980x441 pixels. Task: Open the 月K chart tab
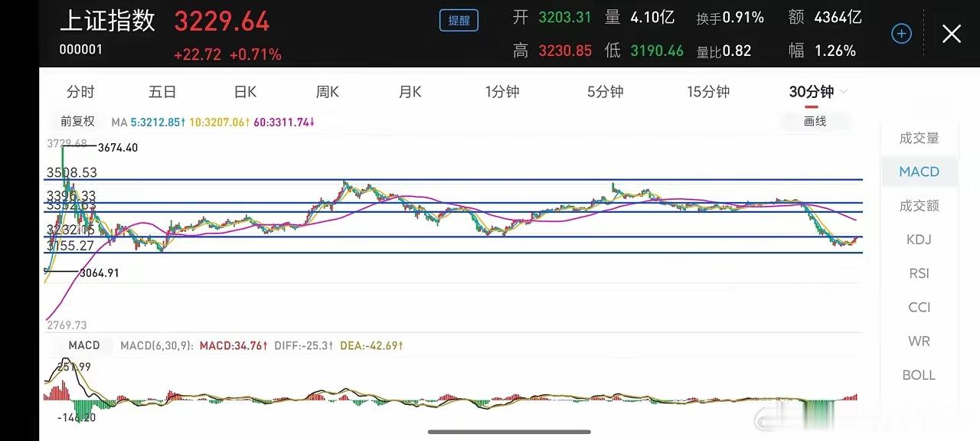click(x=410, y=92)
